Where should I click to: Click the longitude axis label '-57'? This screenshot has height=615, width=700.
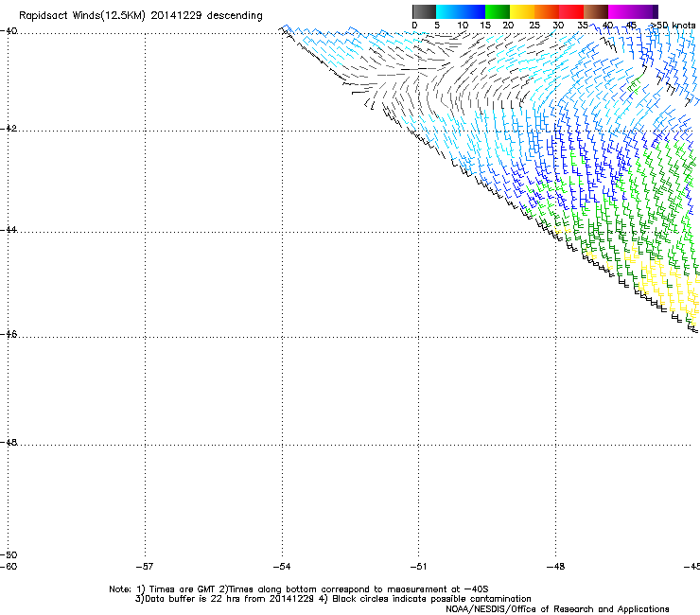coord(145,567)
